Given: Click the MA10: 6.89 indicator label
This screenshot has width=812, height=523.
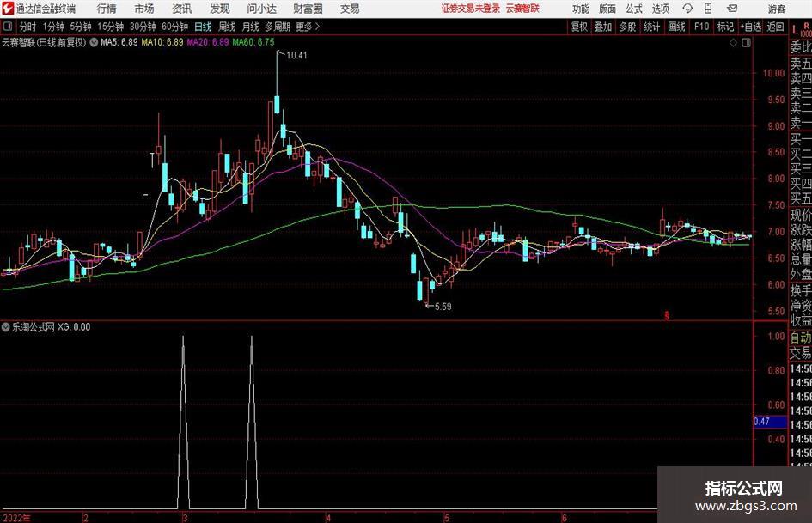Looking at the screenshot, I should click(162, 42).
